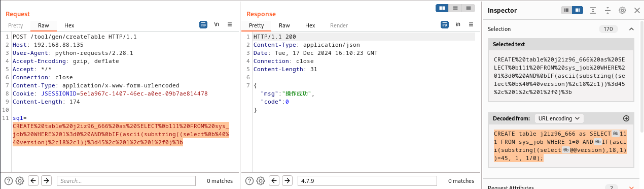The width and height of the screenshot is (644, 189).
Task: Switch to side-by-side layout view
Action: click(443, 8)
